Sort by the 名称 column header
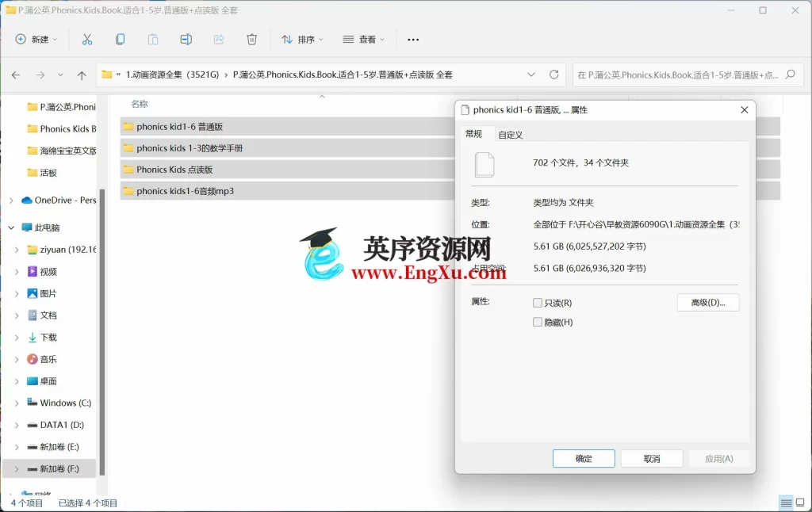The height and width of the screenshot is (512, 812). tap(140, 104)
